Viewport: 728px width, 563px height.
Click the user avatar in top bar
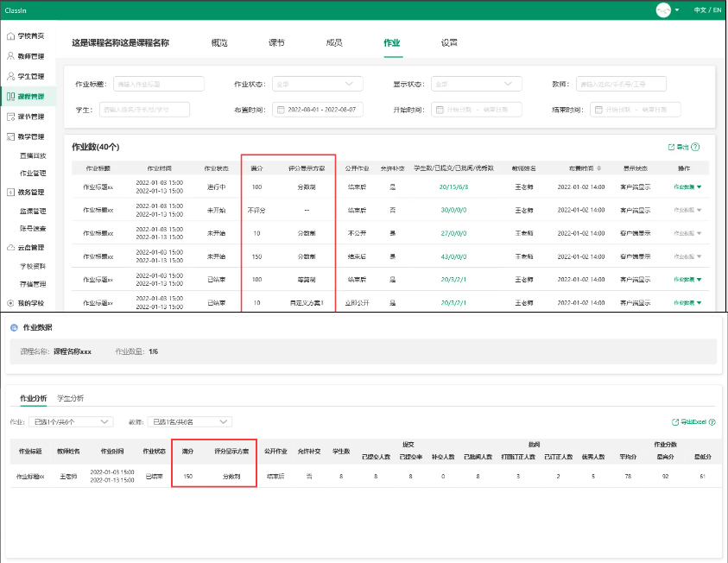point(663,9)
